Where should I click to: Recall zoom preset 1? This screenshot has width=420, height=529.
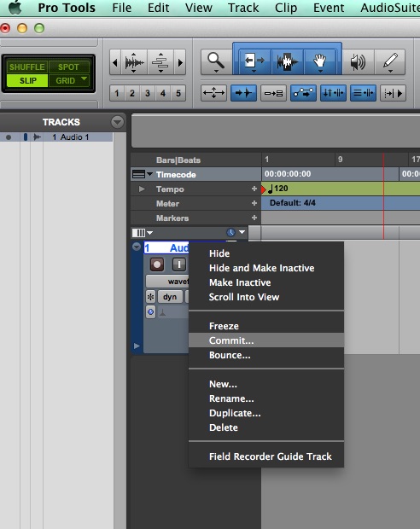coord(117,93)
